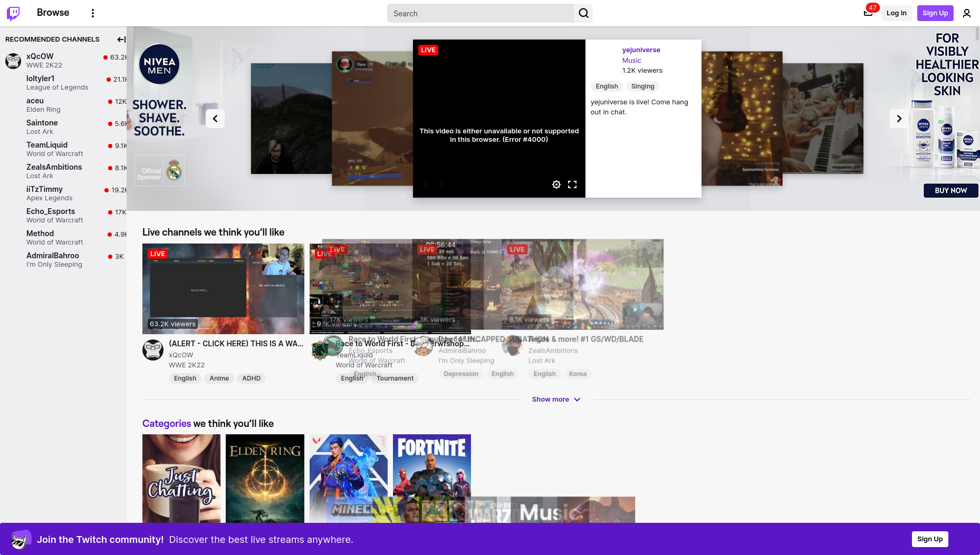
Task: Open aceu in recommended channels
Action: (x=63, y=105)
